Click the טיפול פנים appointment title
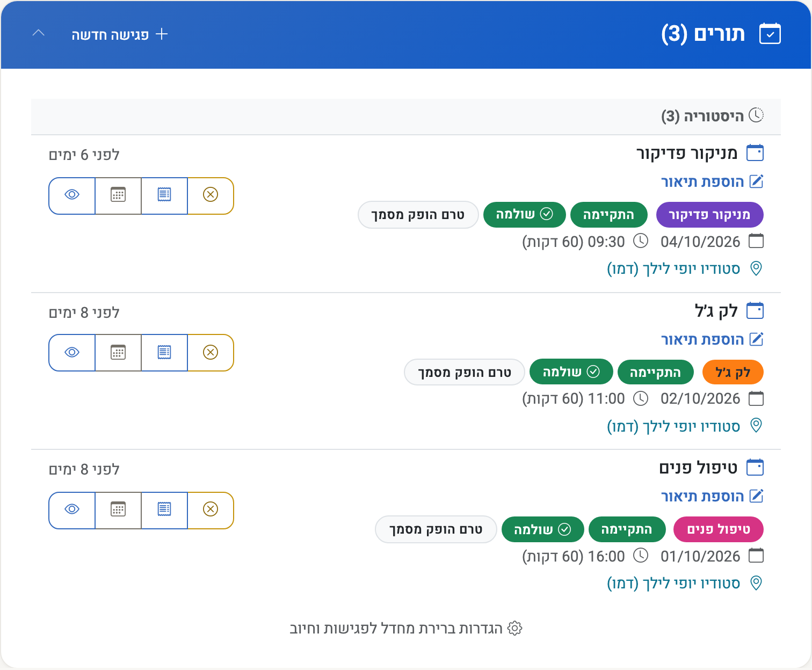812x670 pixels. pos(698,468)
